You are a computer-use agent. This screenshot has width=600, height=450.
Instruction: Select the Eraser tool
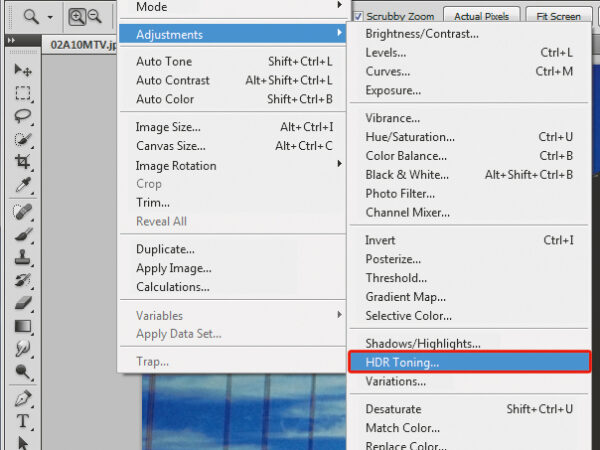point(23,302)
